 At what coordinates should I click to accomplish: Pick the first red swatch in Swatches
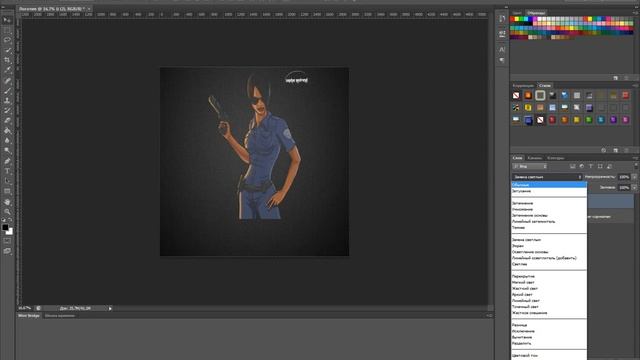pos(513,19)
